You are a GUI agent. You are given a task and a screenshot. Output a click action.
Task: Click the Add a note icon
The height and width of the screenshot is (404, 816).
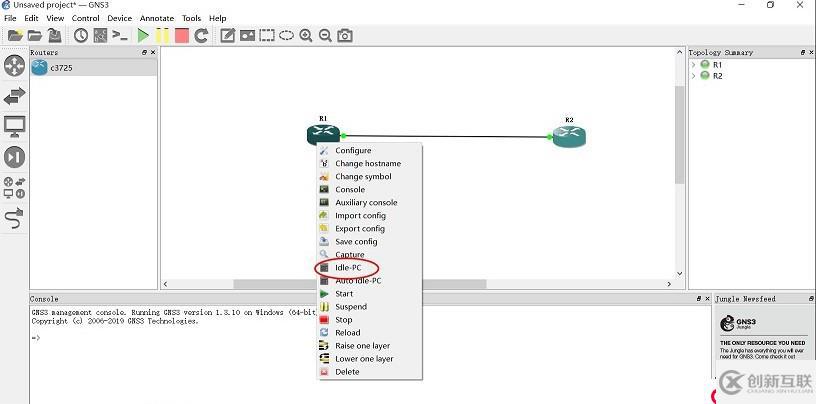point(227,35)
